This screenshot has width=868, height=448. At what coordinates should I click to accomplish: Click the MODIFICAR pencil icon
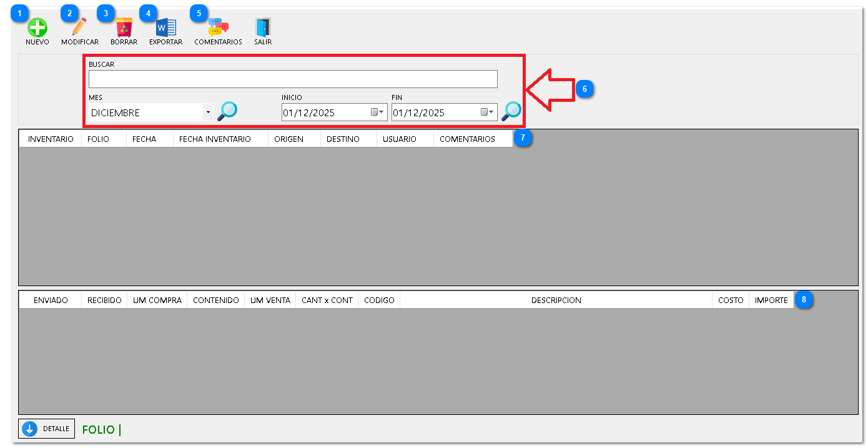[x=79, y=28]
